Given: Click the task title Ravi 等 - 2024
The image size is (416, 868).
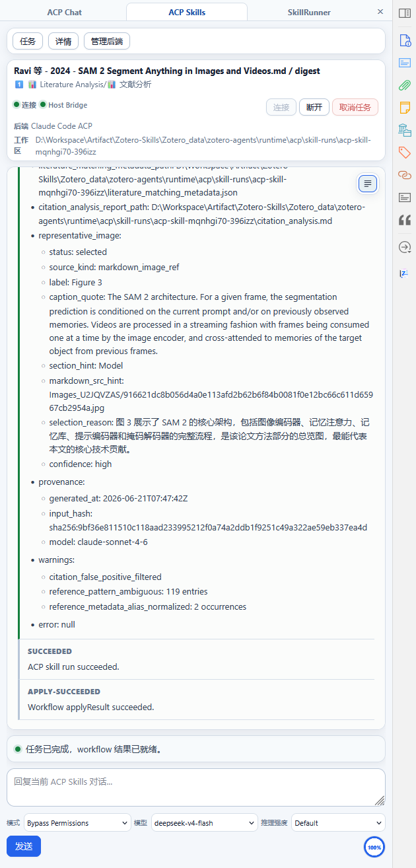Looking at the screenshot, I should 167,71.
